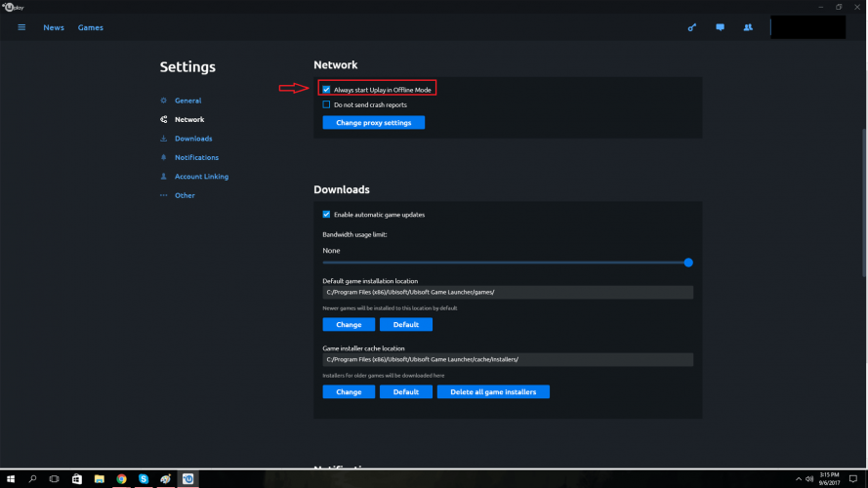
Task: Click the volume speaker tray icon
Action: [809, 479]
